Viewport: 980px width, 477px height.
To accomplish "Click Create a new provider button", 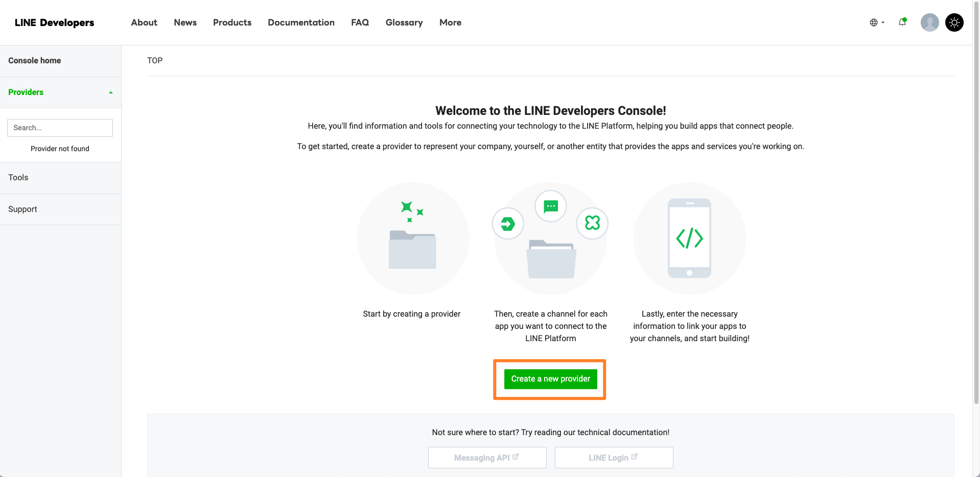I will pyautogui.click(x=550, y=379).
